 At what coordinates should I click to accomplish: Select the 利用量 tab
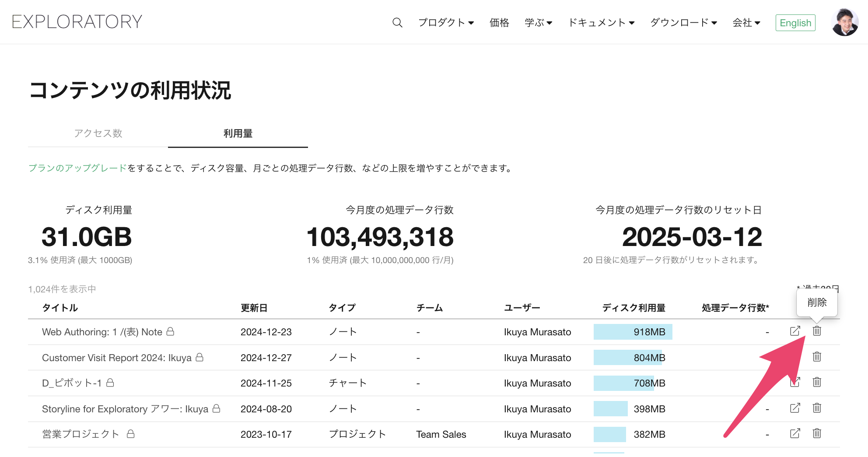pos(238,134)
